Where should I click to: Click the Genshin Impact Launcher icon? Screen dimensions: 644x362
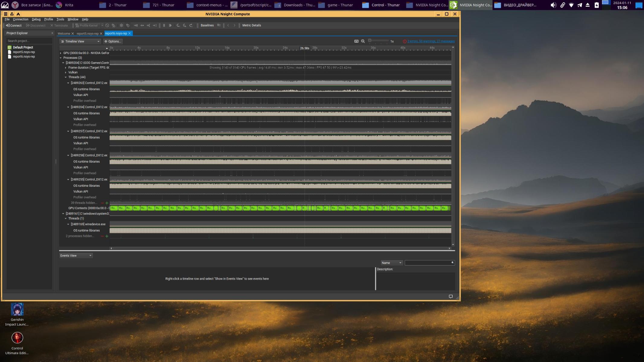pyautogui.click(x=17, y=310)
